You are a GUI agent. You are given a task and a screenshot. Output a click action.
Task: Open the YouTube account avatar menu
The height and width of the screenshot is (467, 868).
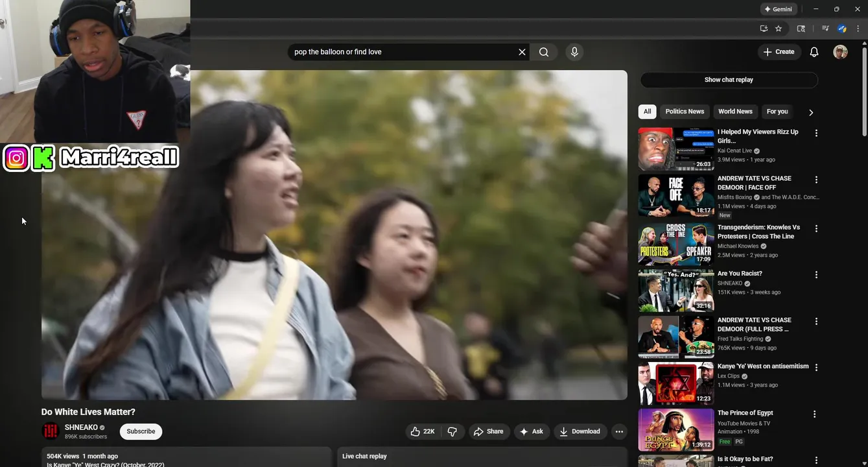[840, 52]
